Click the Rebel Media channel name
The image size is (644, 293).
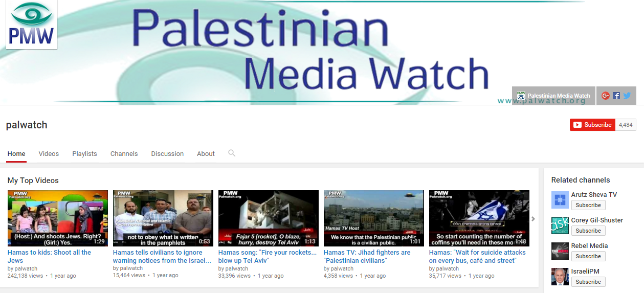click(x=590, y=246)
